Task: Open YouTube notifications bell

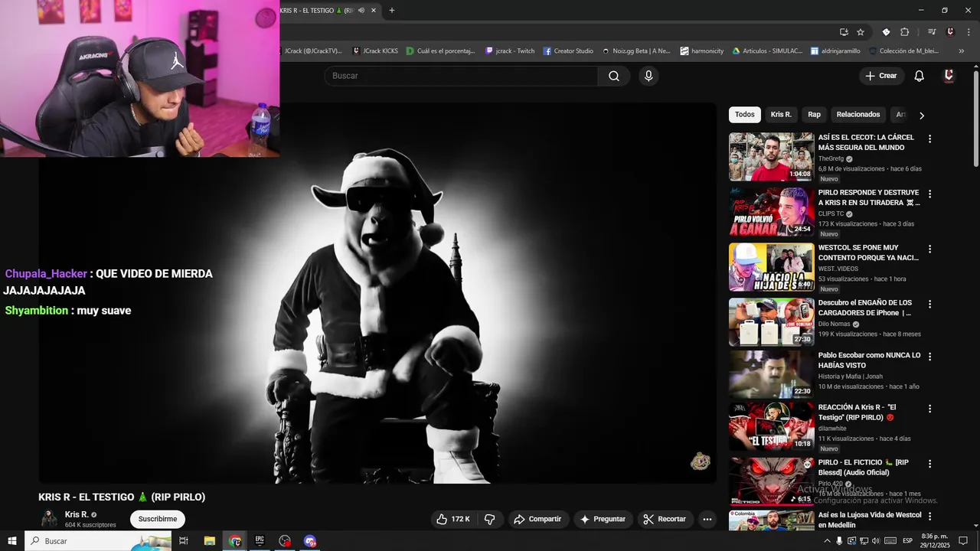Action: coord(920,76)
